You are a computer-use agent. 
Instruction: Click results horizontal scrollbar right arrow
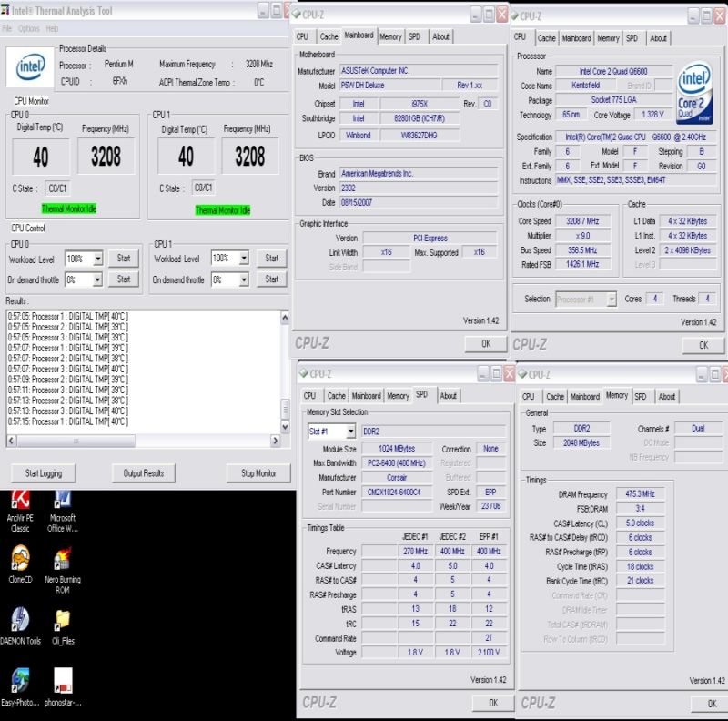pos(276,441)
